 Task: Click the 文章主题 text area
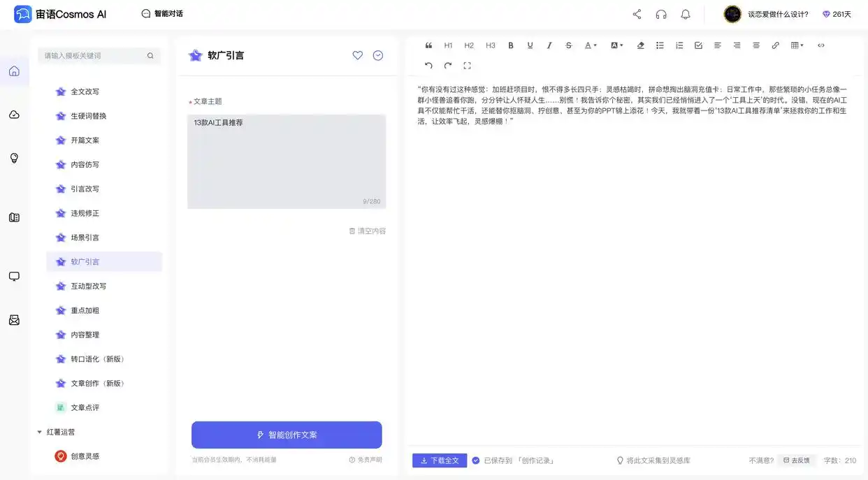coord(287,161)
